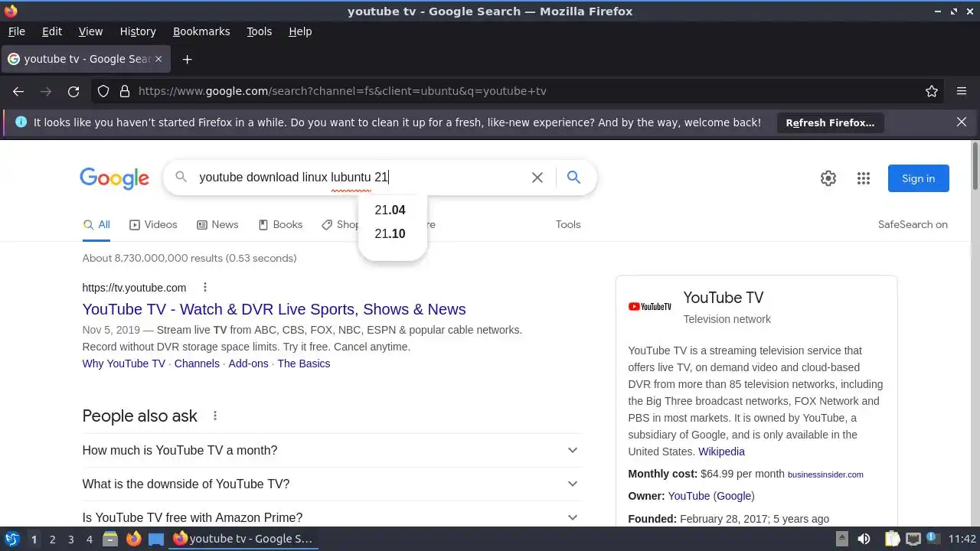
Task: Open About this result for People also ask
Action: coord(215,416)
